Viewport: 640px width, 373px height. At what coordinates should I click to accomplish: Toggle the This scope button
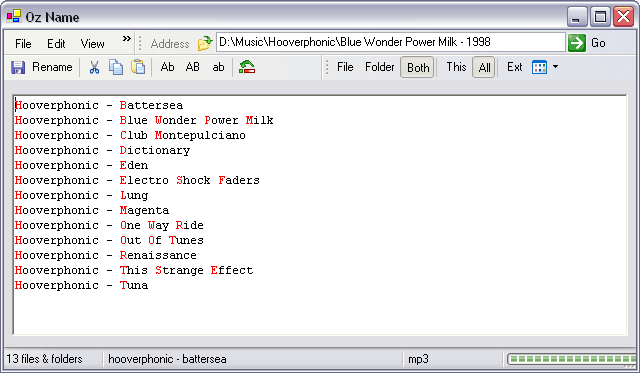(456, 67)
